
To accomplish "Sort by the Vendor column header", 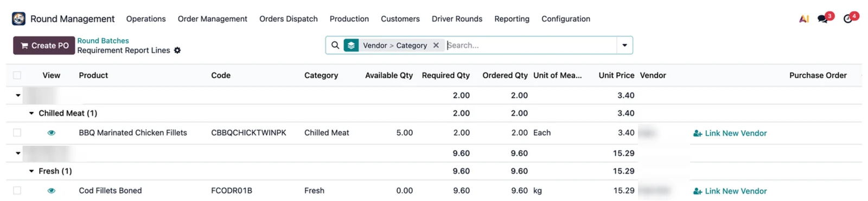I will point(653,76).
